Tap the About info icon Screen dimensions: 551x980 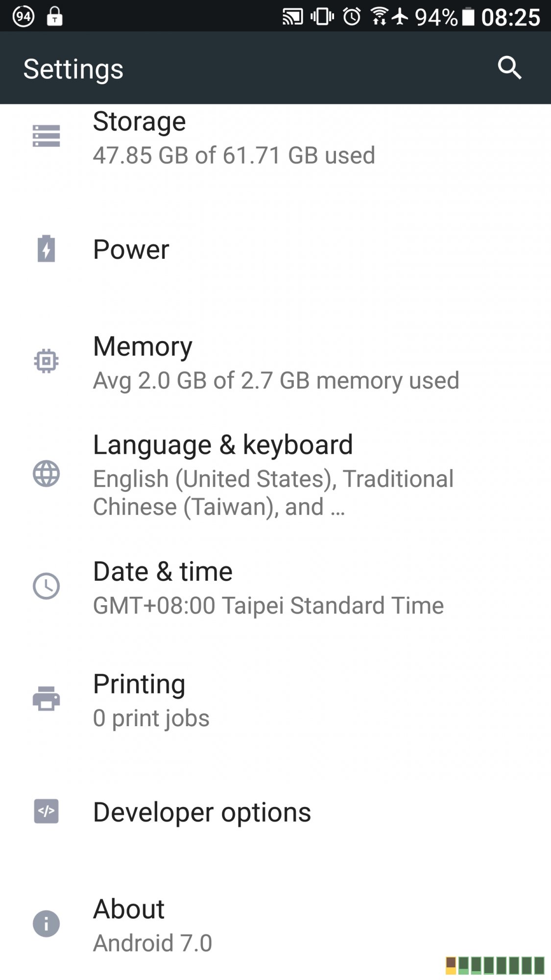47,924
